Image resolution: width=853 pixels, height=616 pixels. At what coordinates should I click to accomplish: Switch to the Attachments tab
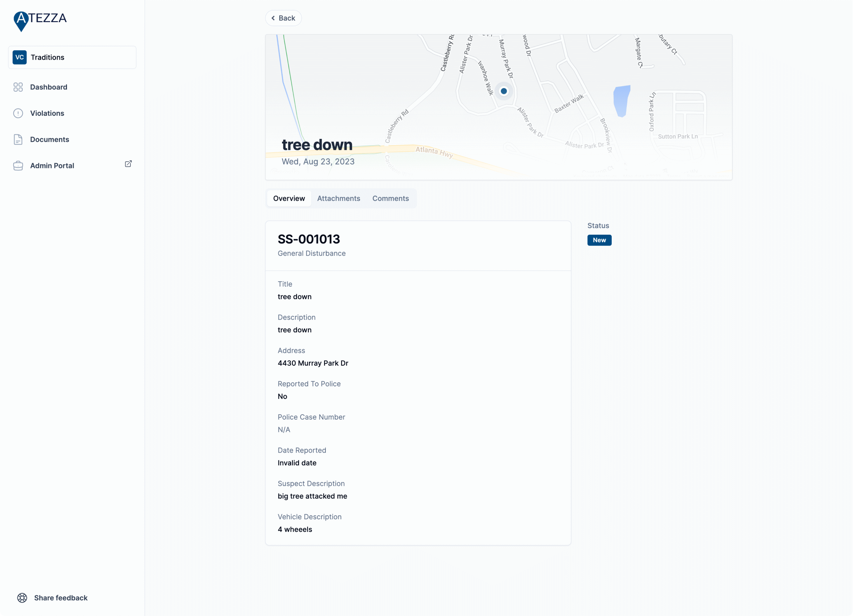[338, 198]
